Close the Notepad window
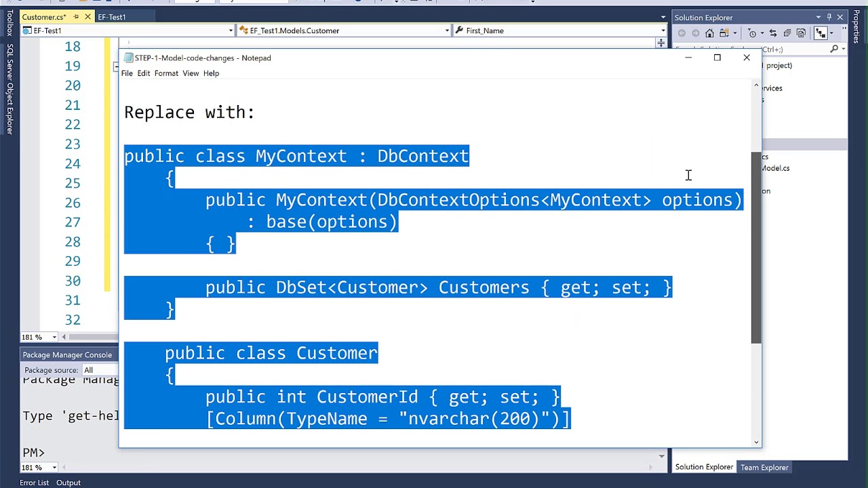868x488 pixels. [747, 58]
